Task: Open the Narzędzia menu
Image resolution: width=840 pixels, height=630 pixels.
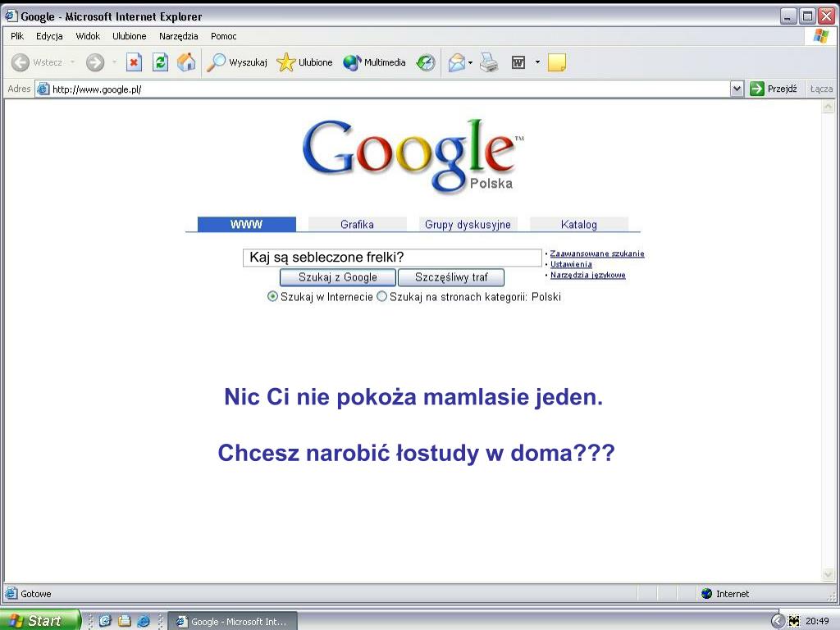Action: tap(178, 36)
